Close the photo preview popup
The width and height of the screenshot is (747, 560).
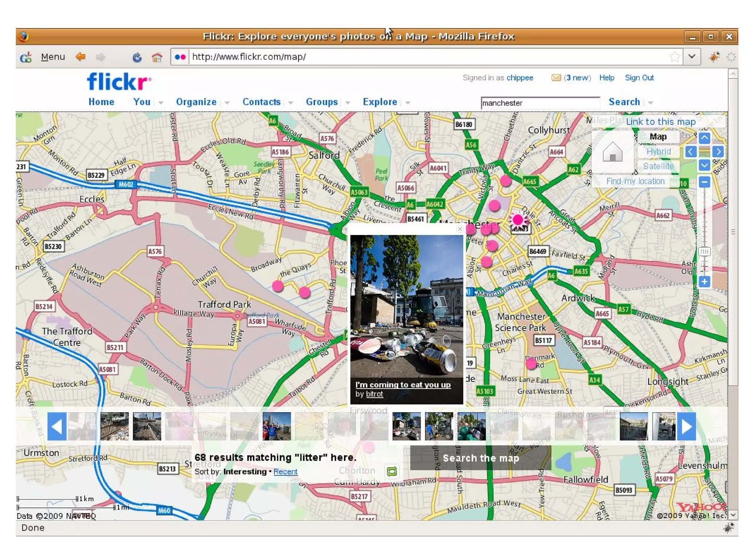click(x=460, y=229)
